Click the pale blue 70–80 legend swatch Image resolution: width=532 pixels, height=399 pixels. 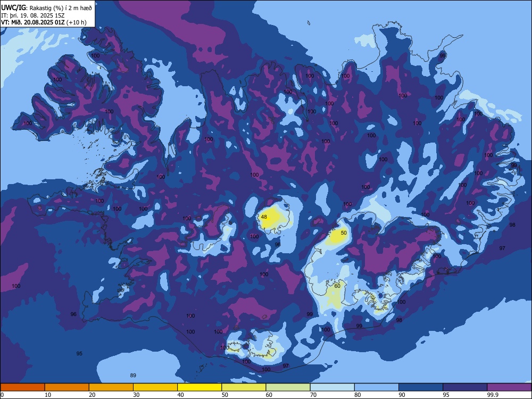tap(332, 387)
